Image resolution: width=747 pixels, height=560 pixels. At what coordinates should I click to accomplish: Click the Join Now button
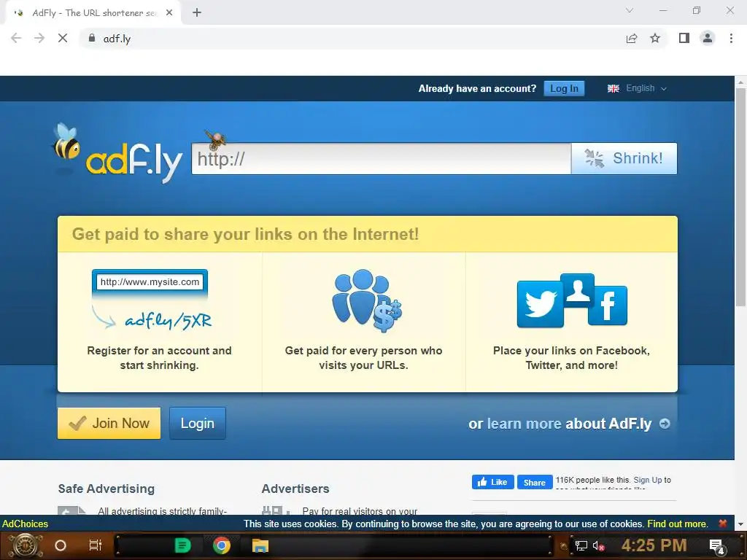109,423
